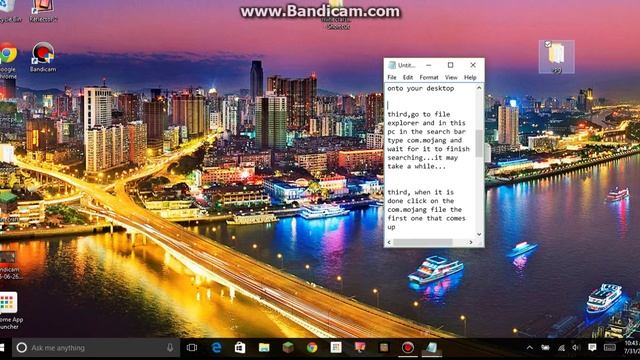Open the Bandicam desktop shortcut
Screen dimensions: 640x360
click(x=43, y=57)
